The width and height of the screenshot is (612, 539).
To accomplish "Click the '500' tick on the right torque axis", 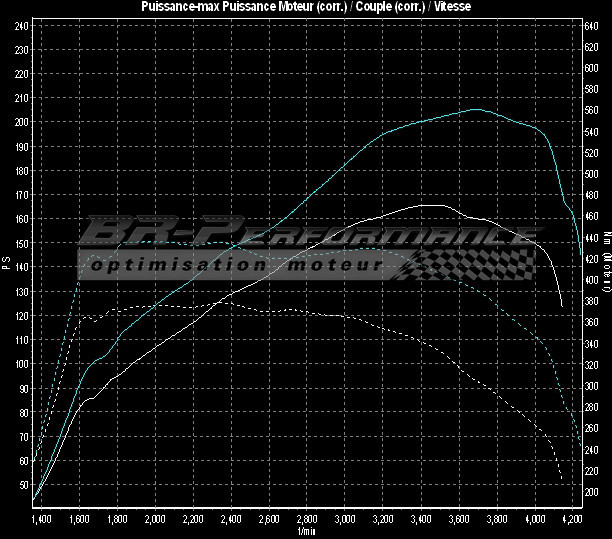I will [x=590, y=173].
